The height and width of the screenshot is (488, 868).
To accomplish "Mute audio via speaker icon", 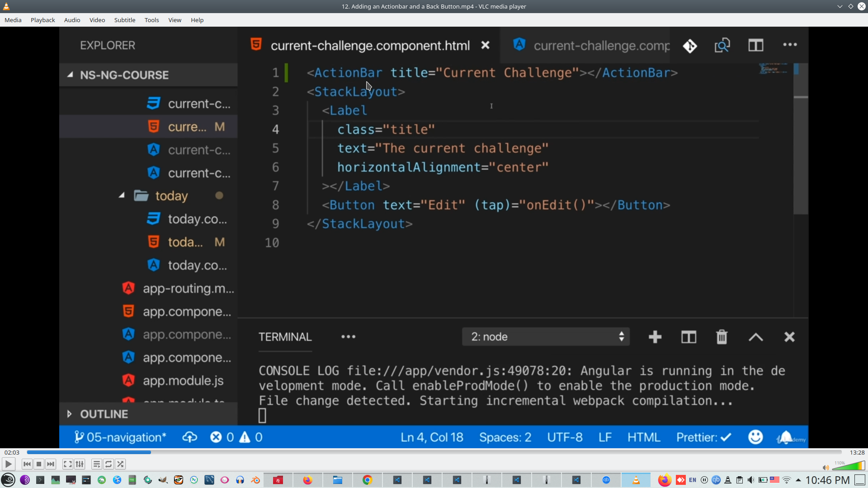I will pyautogui.click(x=826, y=468).
